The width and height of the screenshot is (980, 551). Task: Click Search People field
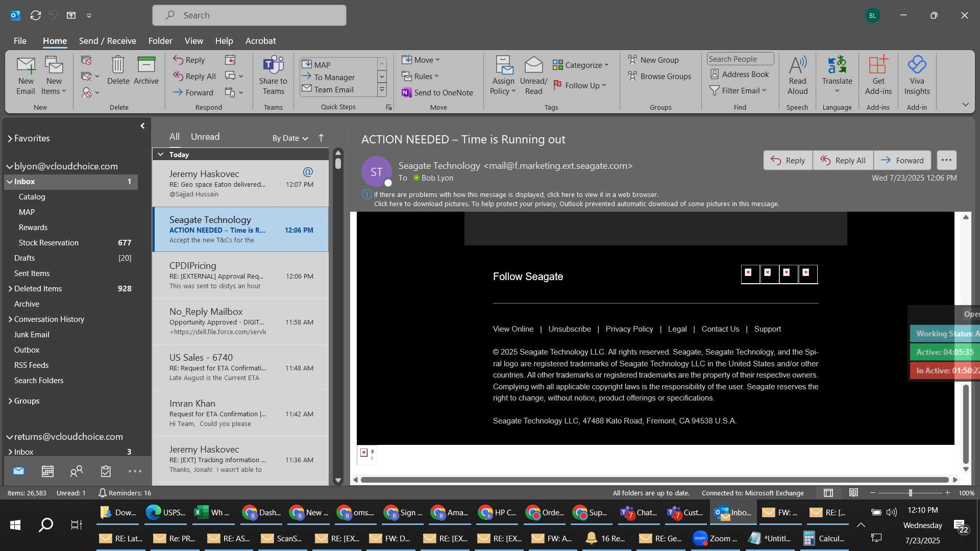pyautogui.click(x=740, y=59)
